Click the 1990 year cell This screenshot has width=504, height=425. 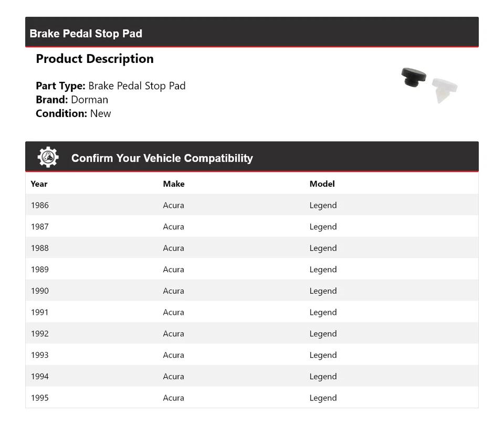point(39,291)
